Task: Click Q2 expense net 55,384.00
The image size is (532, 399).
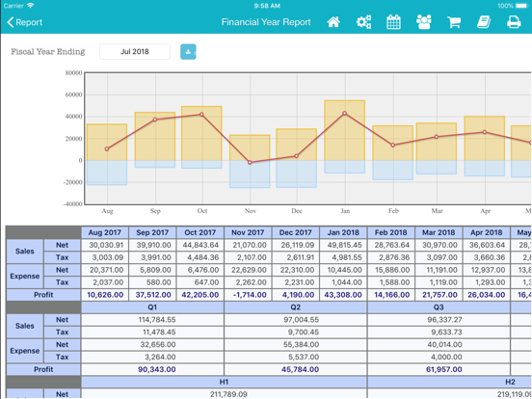Action: (x=301, y=345)
